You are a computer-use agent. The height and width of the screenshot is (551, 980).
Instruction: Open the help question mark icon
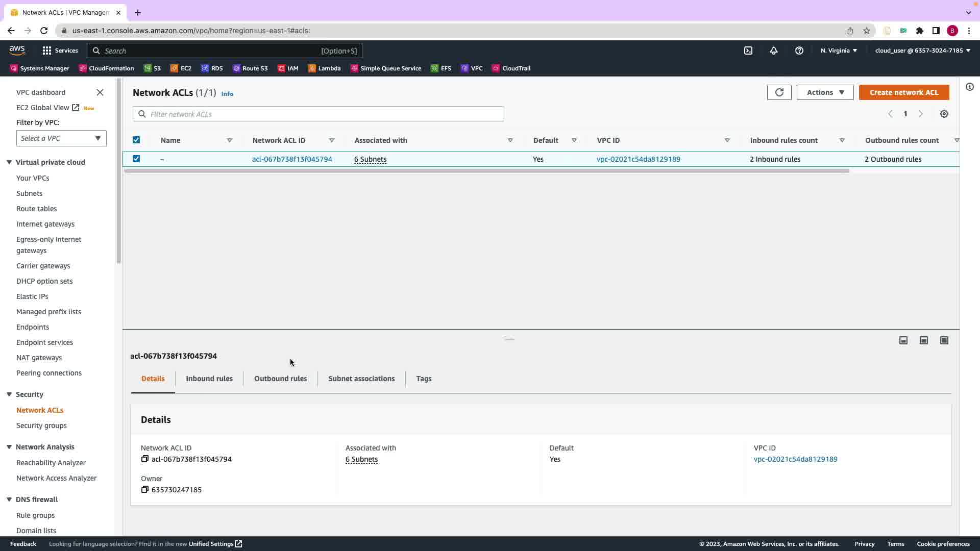click(x=799, y=51)
